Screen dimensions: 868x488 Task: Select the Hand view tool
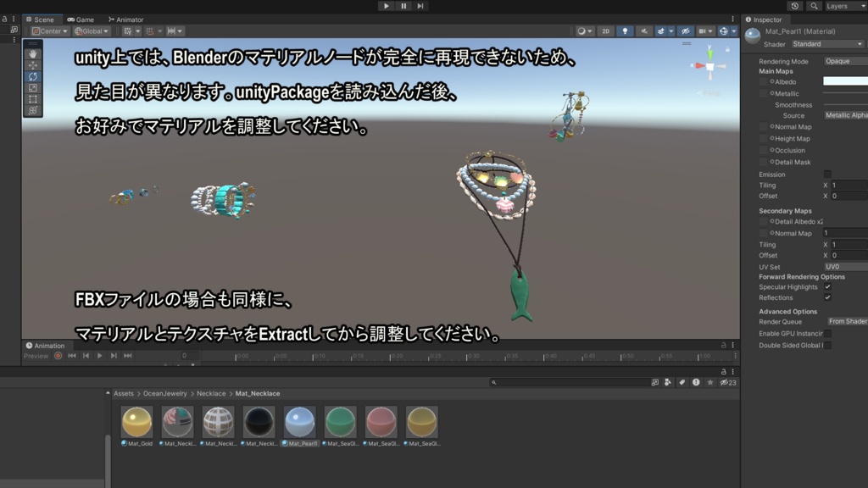click(33, 53)
